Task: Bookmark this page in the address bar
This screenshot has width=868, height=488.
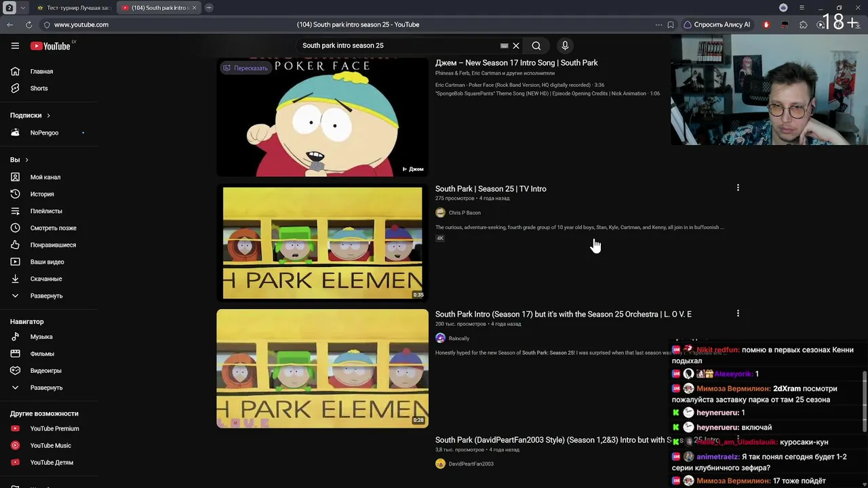Action: pos(671,24)
